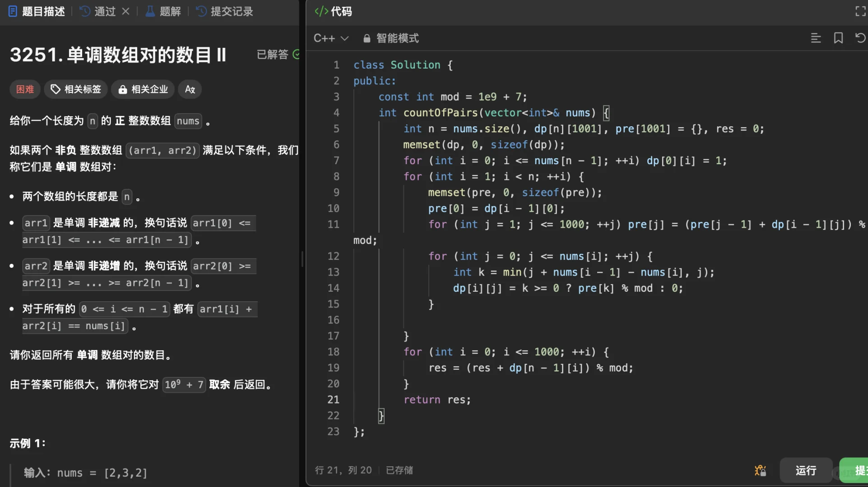Expand the 相关标签 tags pill
This screenshot has height=487, width=868.
[75, 89]
